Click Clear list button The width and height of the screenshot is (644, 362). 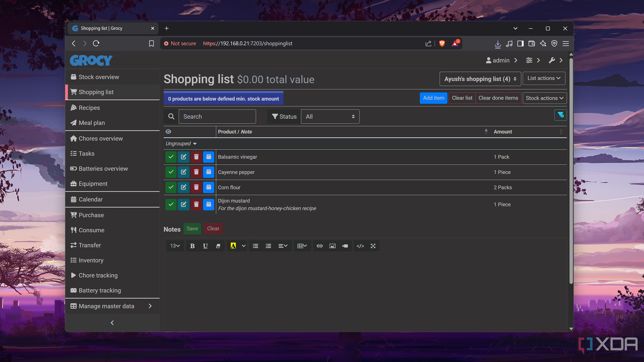pos(462,98)
